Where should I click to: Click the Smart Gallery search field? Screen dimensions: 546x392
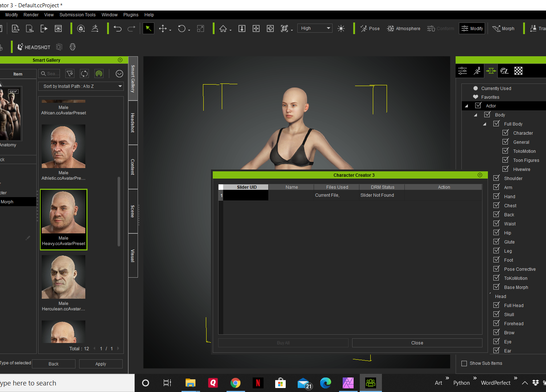[49, 74]
